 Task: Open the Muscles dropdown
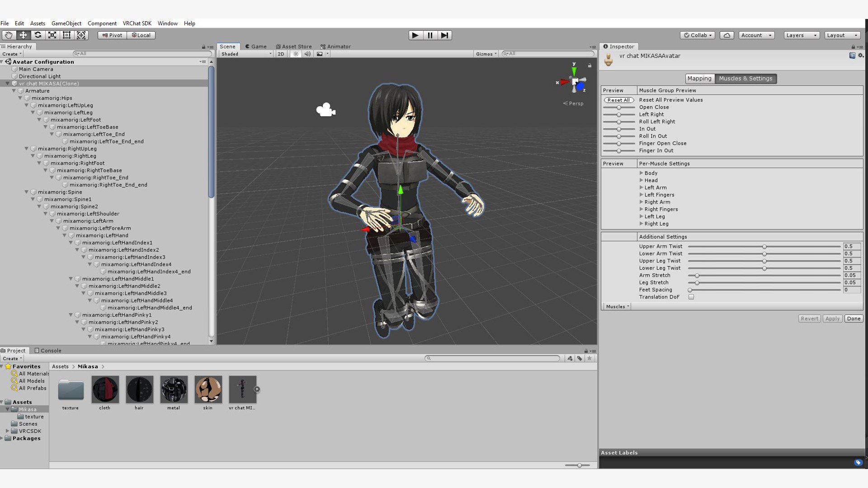(x=617, y=306)
